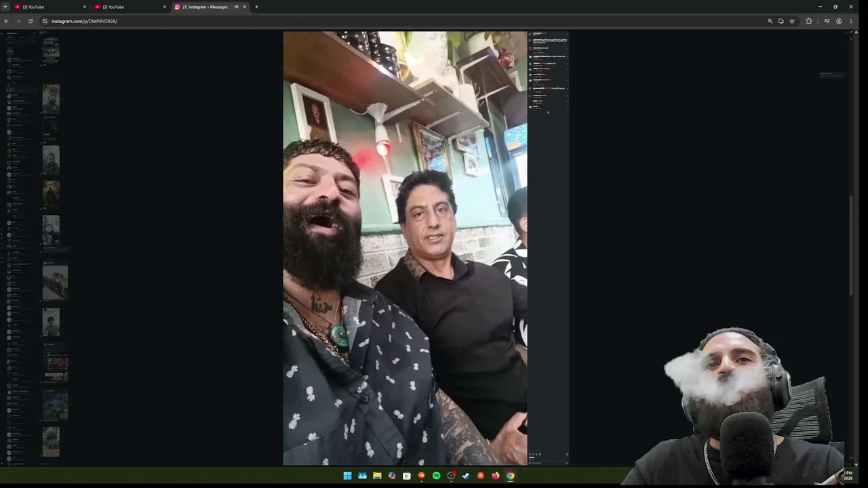Screen dimensions: 868x488
Task: Close the second YouTube tab
Action: [165, 7]
